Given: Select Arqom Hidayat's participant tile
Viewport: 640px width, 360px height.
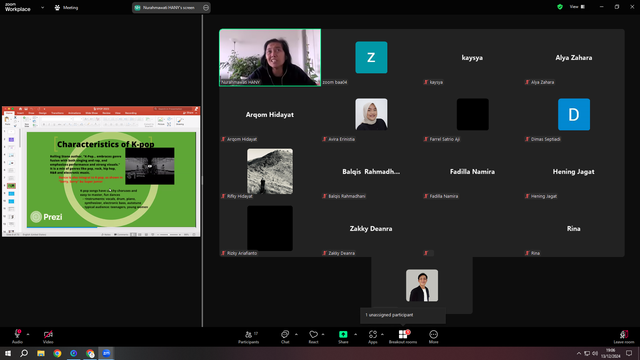Looking at the screenshot, I should pos(270,114).
